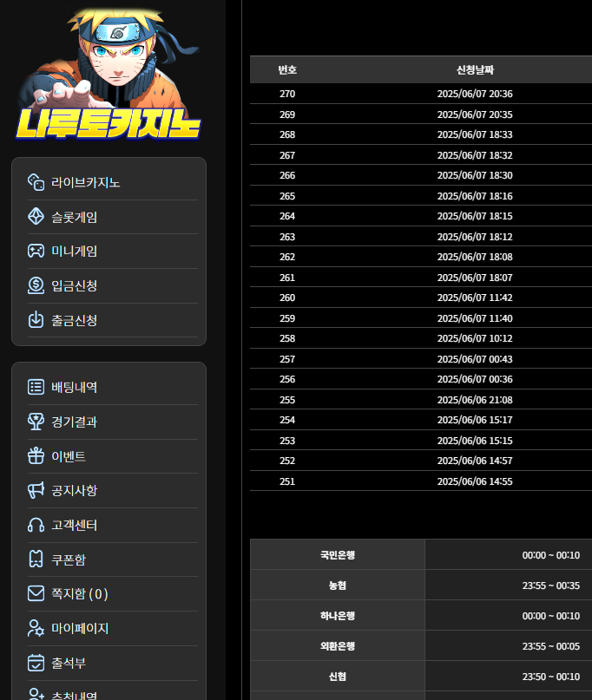Click the gamepad icon for 미니게임
The width and height of the screenshot is (592, 700).
[x=36, y=251]
